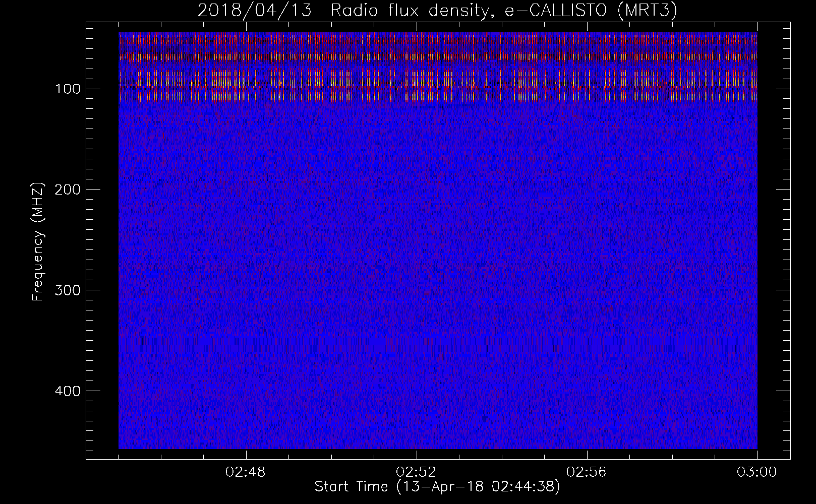Viewport: 816px width, 504px height.
Task: Select the 'Start Time (13-Apr-18 02:44:38)' label
Action: pyautogui.click(x=437, y=487)
